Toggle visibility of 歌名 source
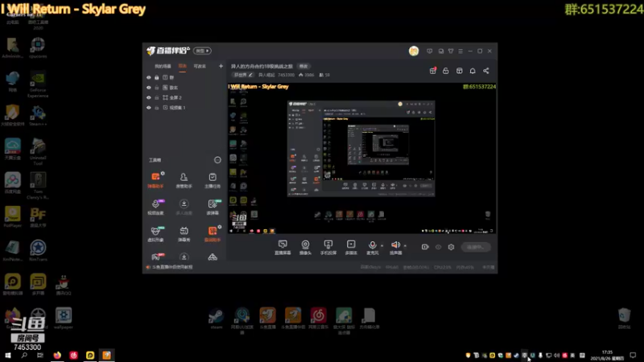This screenshot has width=644, height=362. tap(149, 88)
